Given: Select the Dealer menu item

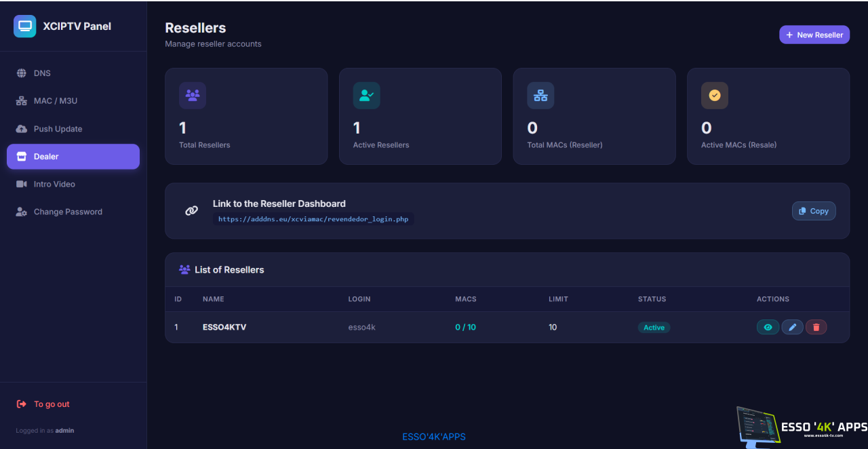Looking at the screenshot, I should (x=73, y=157).
